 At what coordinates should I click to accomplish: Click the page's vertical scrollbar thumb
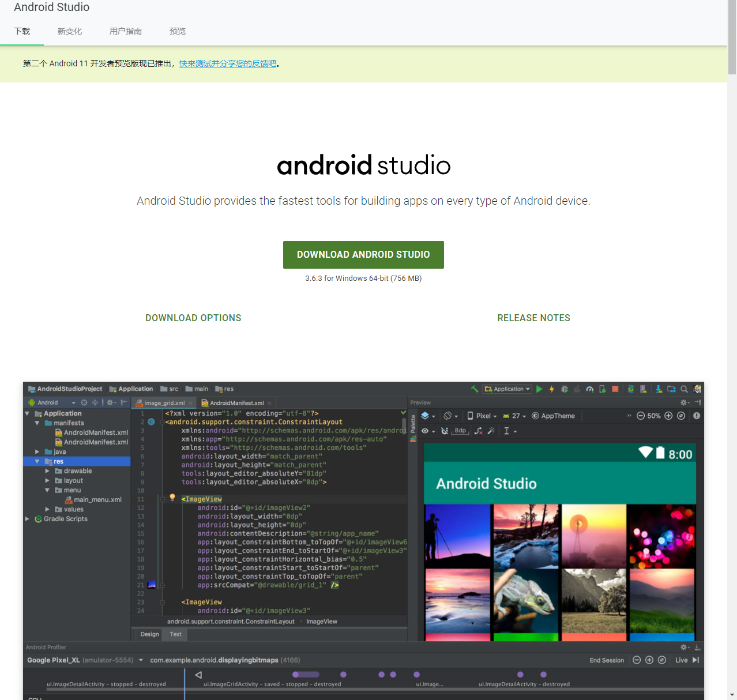click(732, 37)
